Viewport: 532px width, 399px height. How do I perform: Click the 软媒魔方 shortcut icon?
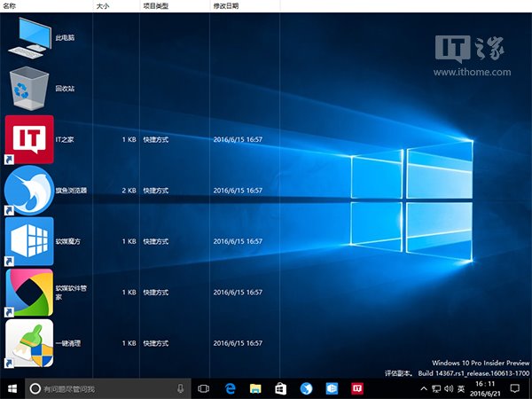29,241
